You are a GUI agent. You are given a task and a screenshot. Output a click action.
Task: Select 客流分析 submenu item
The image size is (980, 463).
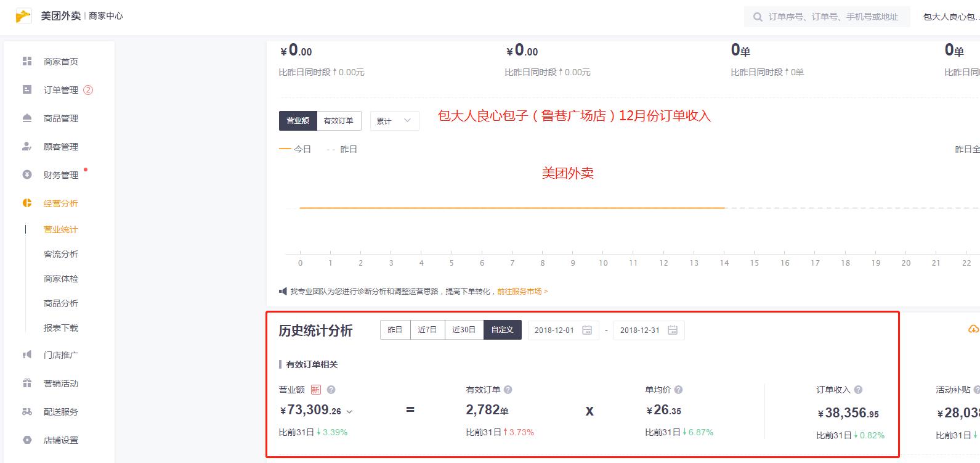coord(60,254)
